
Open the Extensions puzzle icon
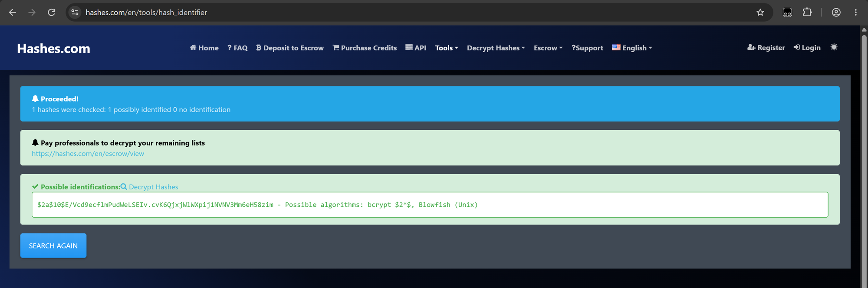click(807, 12)
